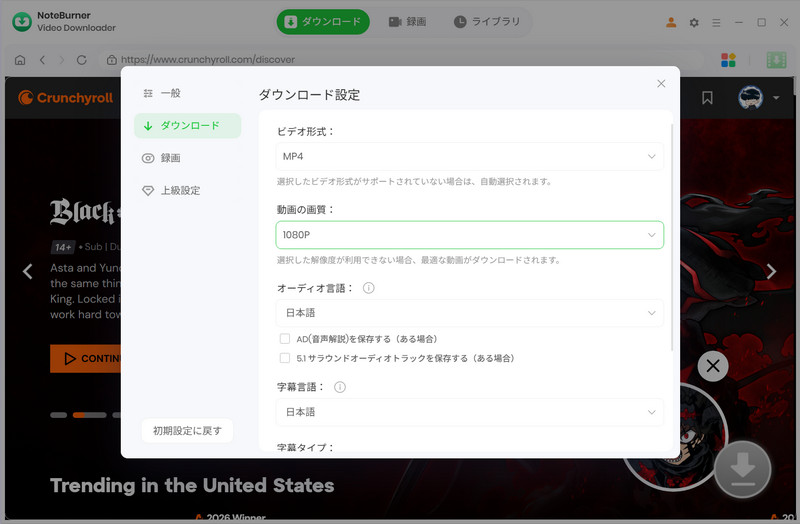Open the hamburger menu in title bar

(x=716, y=22)
